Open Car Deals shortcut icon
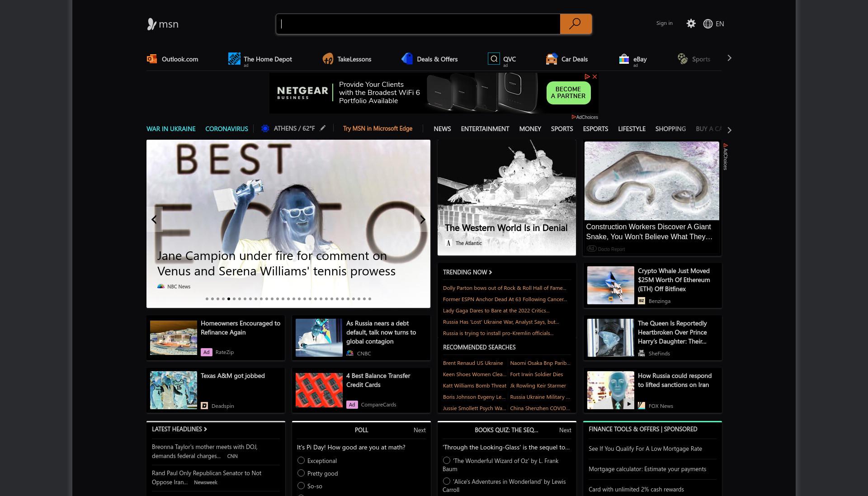This screenshot has height=496, width=868. pos(552,59)
